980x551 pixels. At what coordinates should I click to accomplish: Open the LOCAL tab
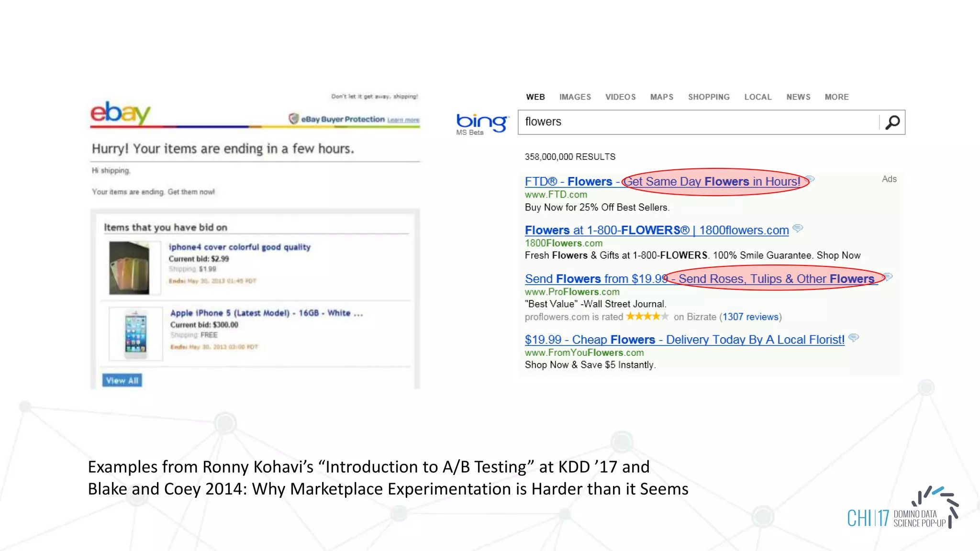pyautogui.click(x=758, y=97)
